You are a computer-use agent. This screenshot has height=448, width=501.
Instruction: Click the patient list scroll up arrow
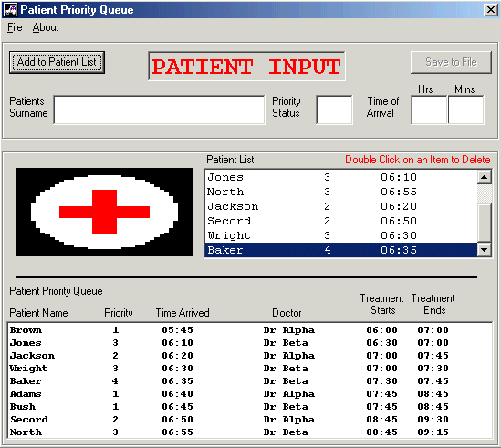[484, 177]
